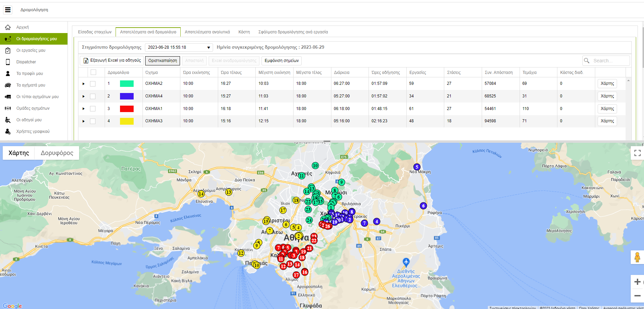Click Εμφάνιση σημείων button

coord(282,61)
